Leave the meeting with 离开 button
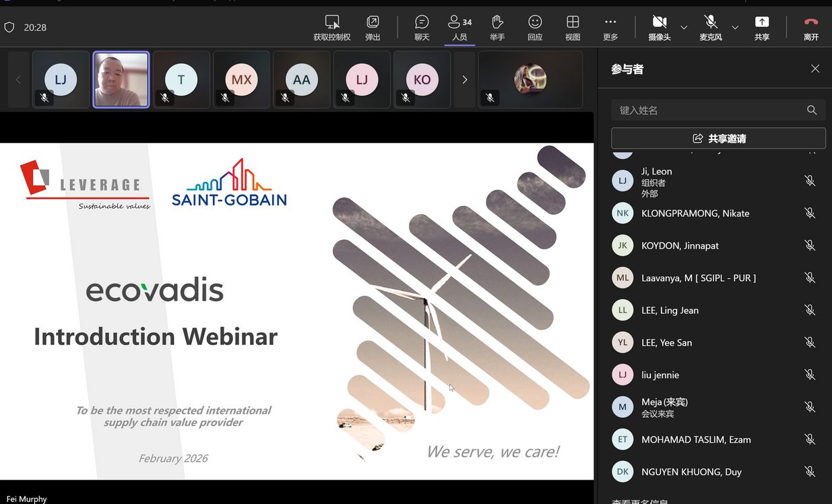 810,28
